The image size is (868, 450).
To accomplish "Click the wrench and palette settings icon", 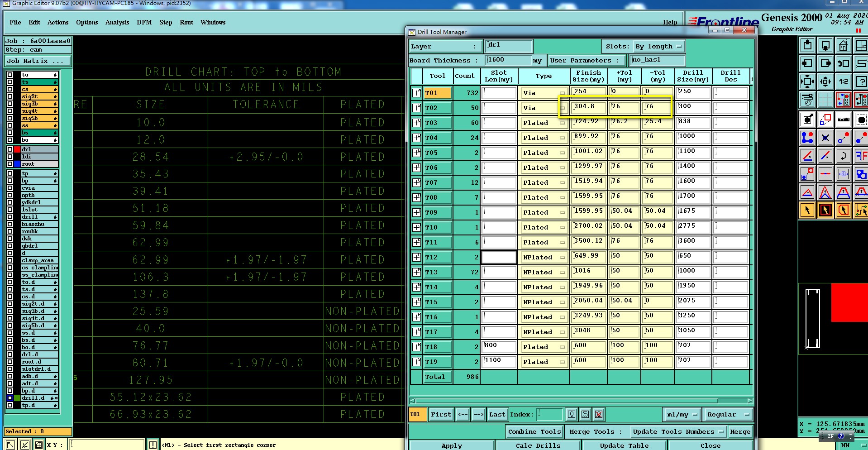I will (807, 100).
